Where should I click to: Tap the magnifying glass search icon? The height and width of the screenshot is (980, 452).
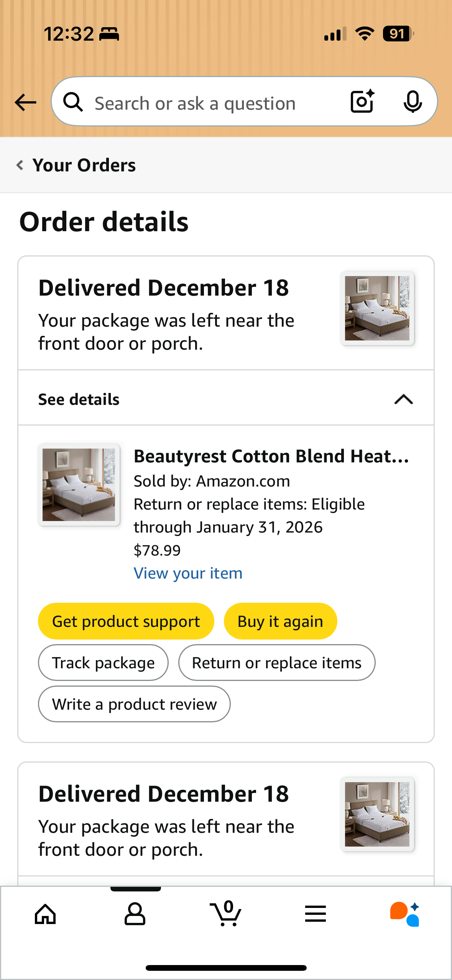(x=73, y=102)
